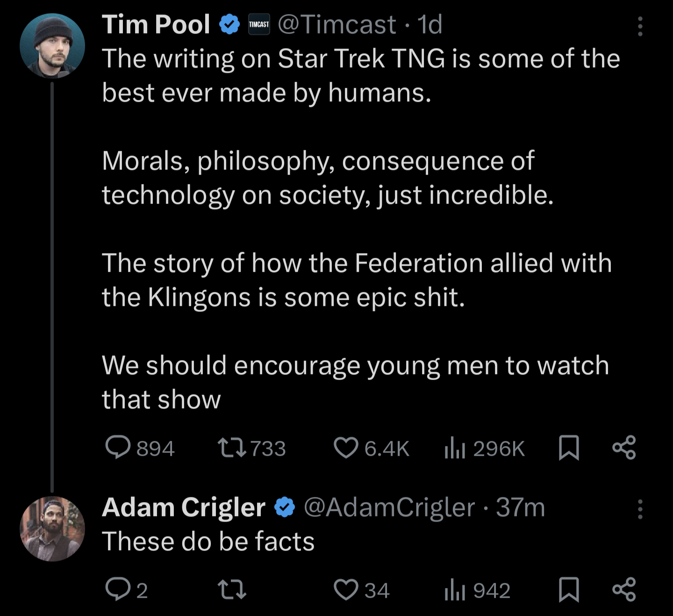The width and height of the screenshot is (673, 616).
Task: Open Adam Crigler's profile avatar
Action: pyautogui.click(x=52, y=529)
